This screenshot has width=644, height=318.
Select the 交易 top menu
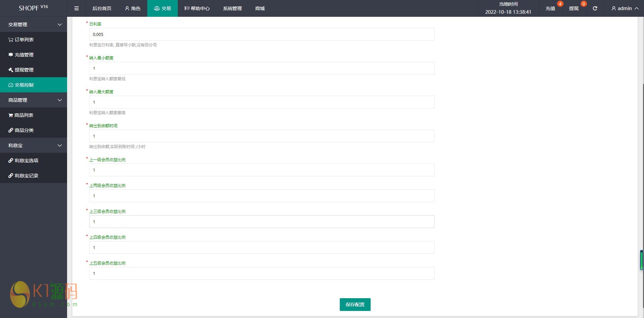[x=162, y=8]
